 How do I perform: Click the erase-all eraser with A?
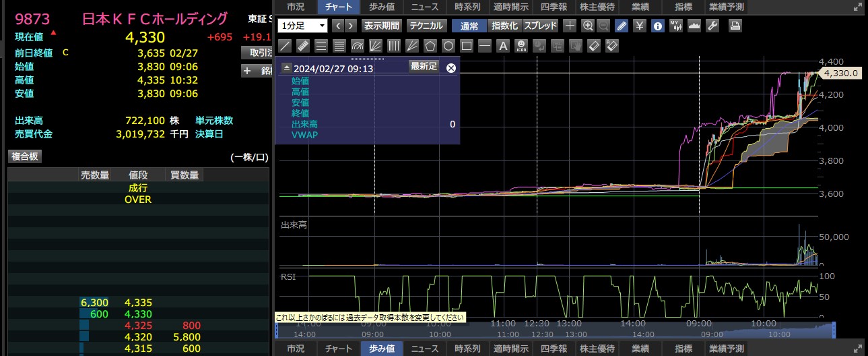(611, 46)
